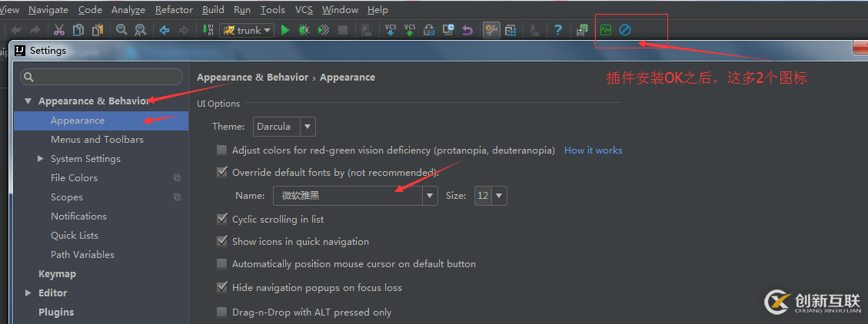Click the Undo arrow in toolbar
Screen dimensions: 868x324
pyautogui.click(x=17, y=30)
